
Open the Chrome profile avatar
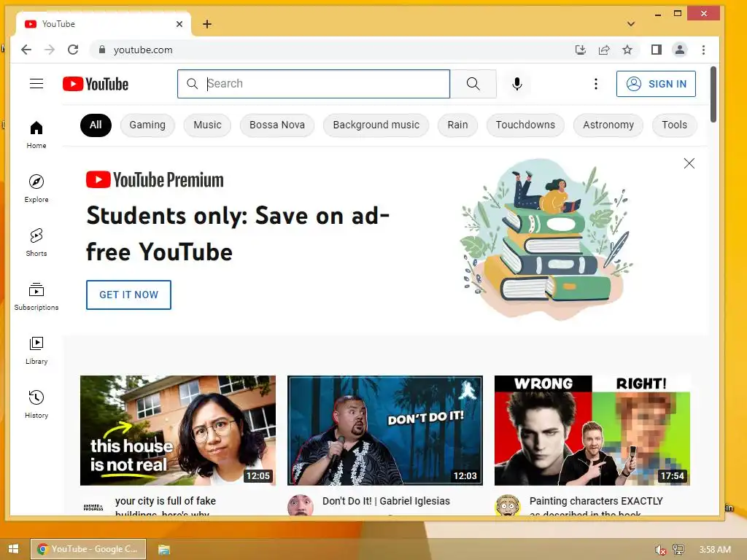[x=680, y=50]
